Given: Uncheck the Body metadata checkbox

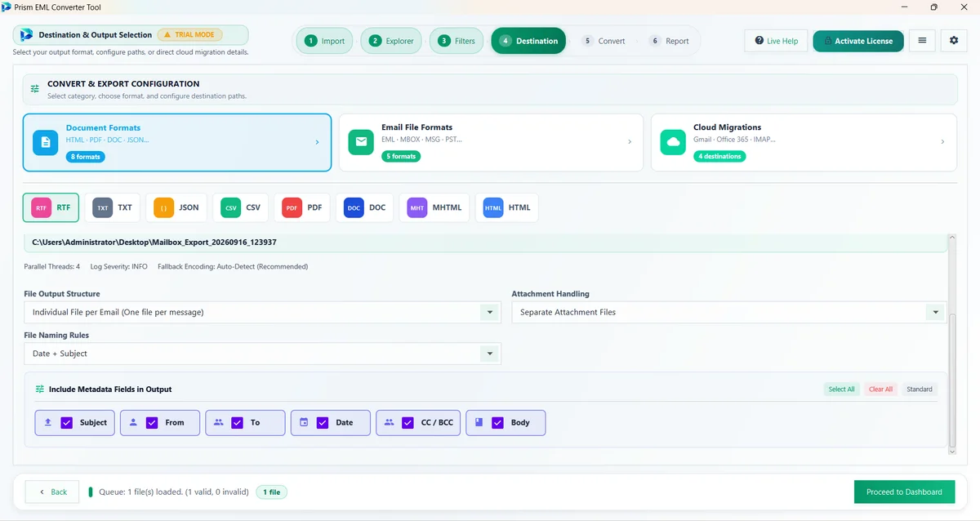Looking at the screenshot, I should (x=497, y=423).
